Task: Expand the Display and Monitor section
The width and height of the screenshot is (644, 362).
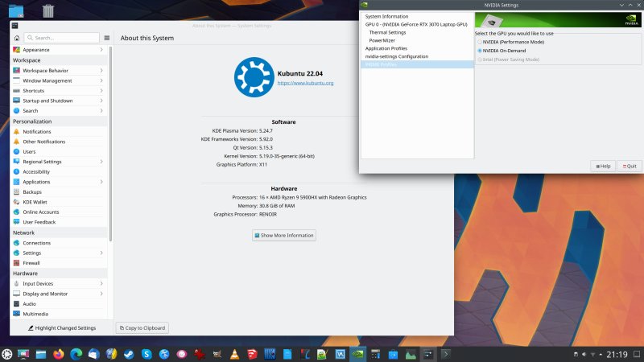Action: (x=57, y=294)
